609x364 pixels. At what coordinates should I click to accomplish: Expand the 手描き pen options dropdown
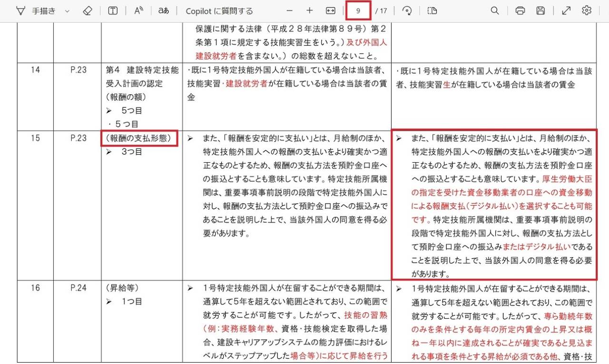click(x=67, y=11)
